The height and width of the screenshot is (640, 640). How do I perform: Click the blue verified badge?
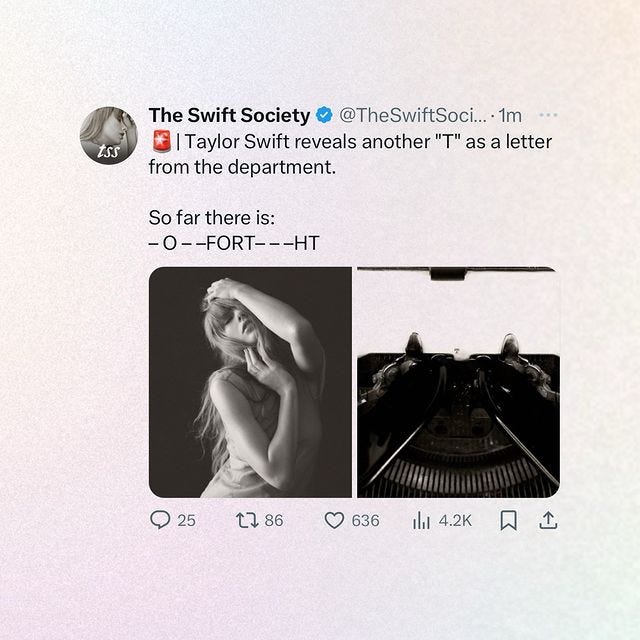[324, 115]
